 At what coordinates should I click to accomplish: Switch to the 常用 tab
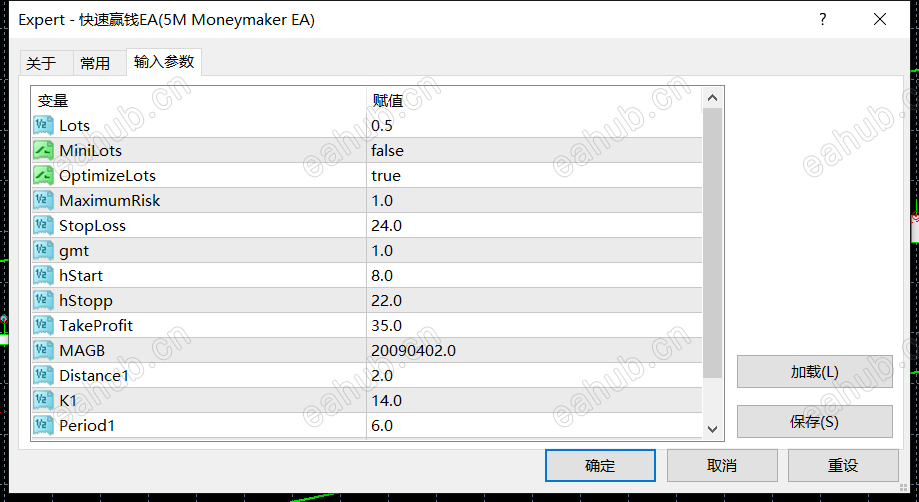(x=99, y=63)
